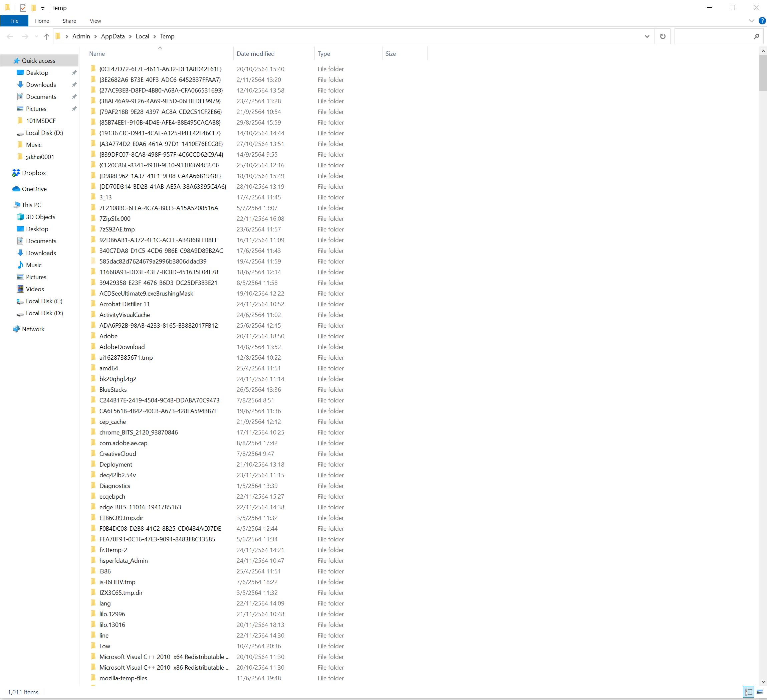The width and height of the screenshot is (767, 700).
Task: Select 3D Objects under This PC
Action: pos(40,217)
